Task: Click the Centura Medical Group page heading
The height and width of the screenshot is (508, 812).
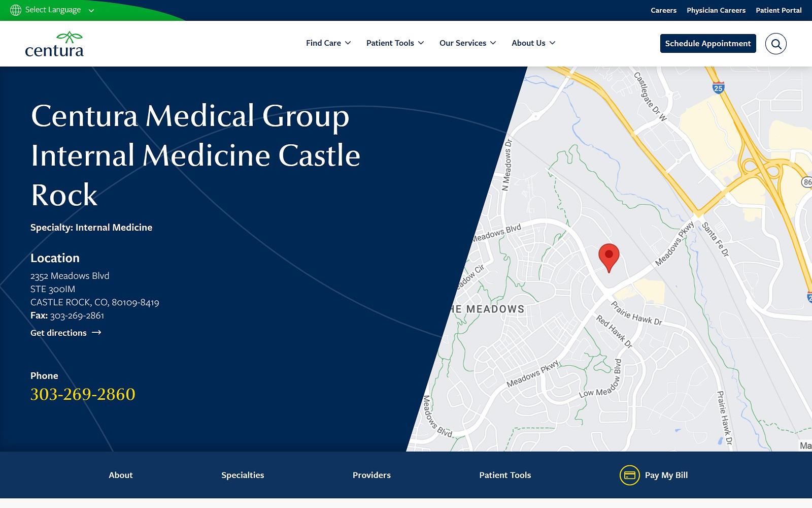Action: 195,155
